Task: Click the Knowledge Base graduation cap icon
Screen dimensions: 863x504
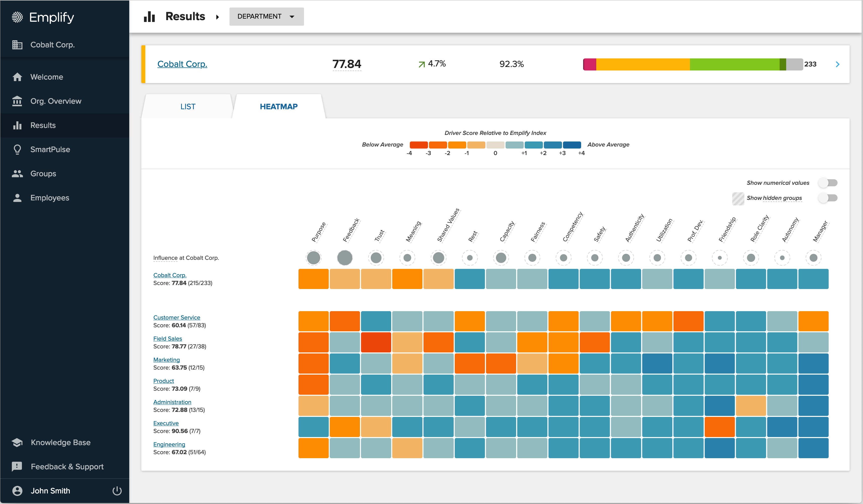Action: click(x=17, y=442)
